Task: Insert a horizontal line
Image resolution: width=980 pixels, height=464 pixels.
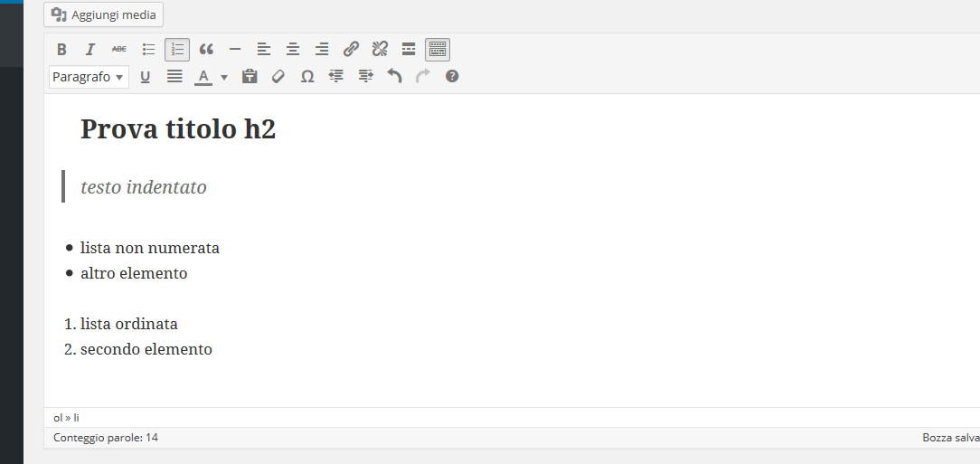Action: (235, 50)
